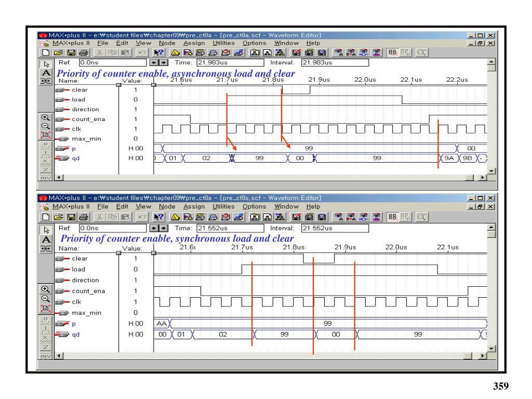The width and height of the screenshot is (532, 399).
Task: Zoom in on the pre_ct8a waveform
Action: click(x=46, y=117)
